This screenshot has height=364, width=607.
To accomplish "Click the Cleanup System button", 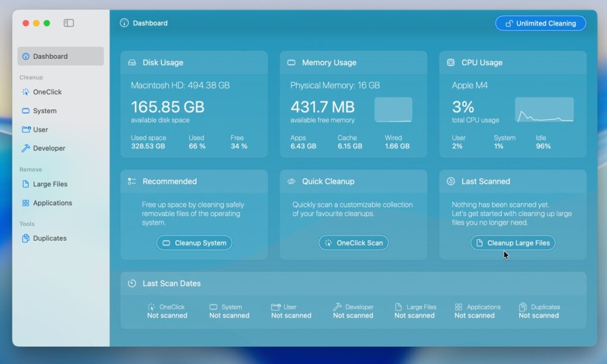I will pyautogui.click(x=194, y=243).
